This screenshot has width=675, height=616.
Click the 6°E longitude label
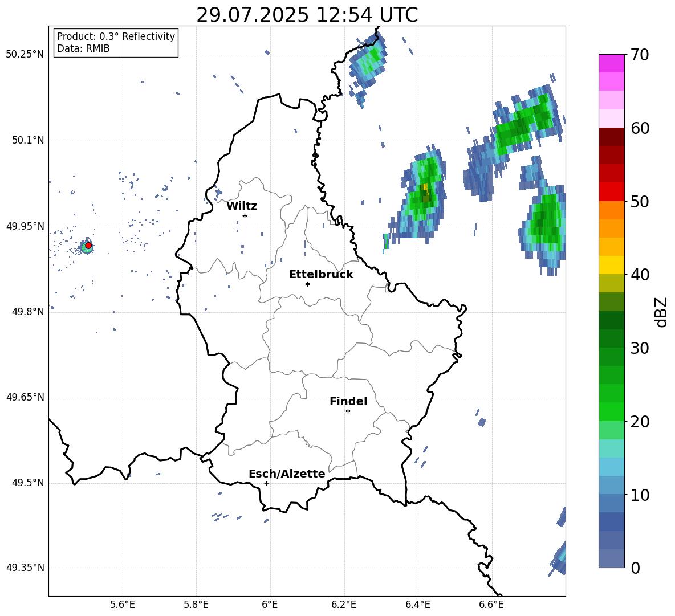[x=270, y=605]
